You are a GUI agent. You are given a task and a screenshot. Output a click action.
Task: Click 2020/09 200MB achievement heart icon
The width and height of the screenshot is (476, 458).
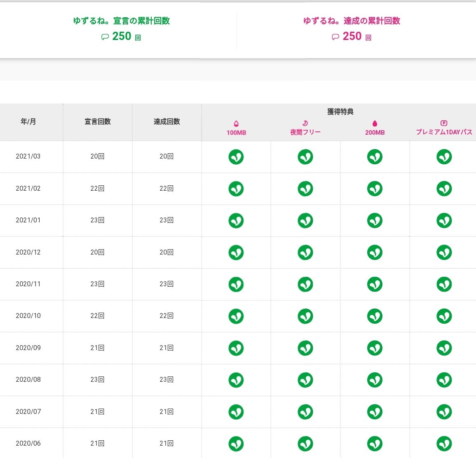(x=375, y=348)
